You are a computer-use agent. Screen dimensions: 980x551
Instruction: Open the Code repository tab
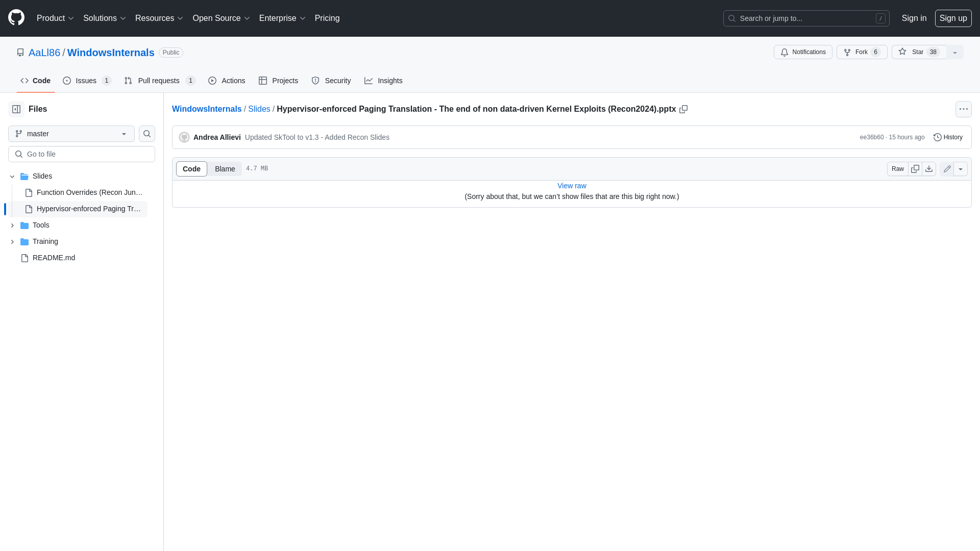click(x=35, y=81)
